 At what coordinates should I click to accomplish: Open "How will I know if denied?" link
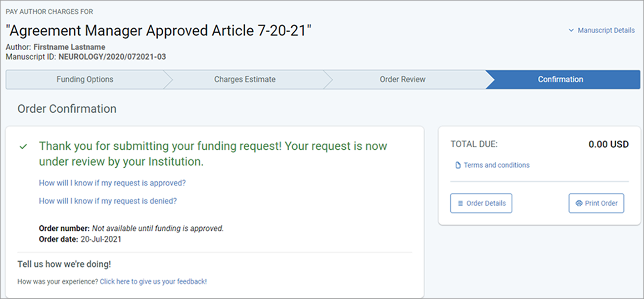click(x=108, y=201)
